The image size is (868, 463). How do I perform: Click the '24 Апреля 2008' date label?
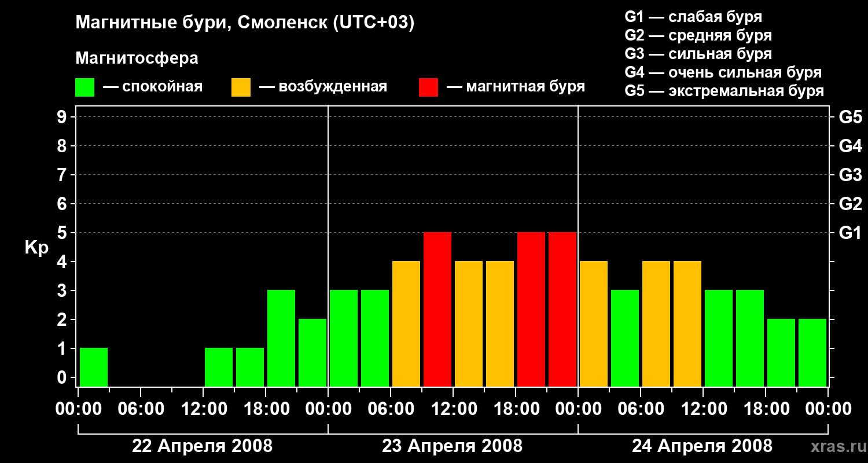click(x=702, y=446)
